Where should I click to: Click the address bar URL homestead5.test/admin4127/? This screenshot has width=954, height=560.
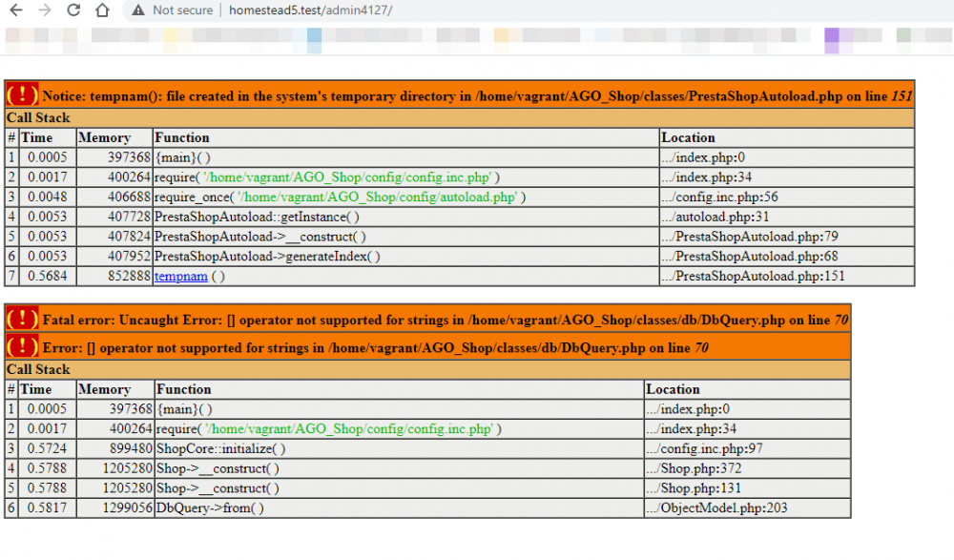310,10
